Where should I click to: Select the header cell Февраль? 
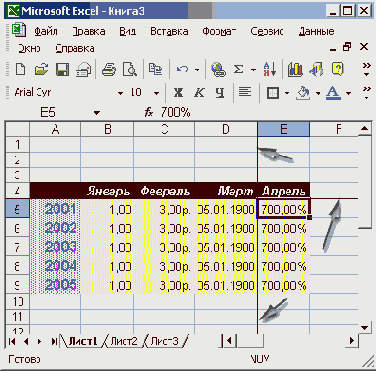coord(164,191)
